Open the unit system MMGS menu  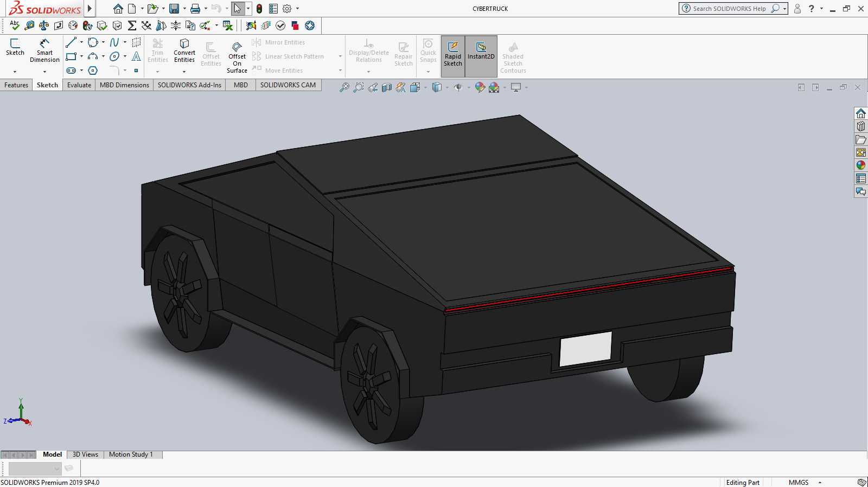tap(799, 482)
